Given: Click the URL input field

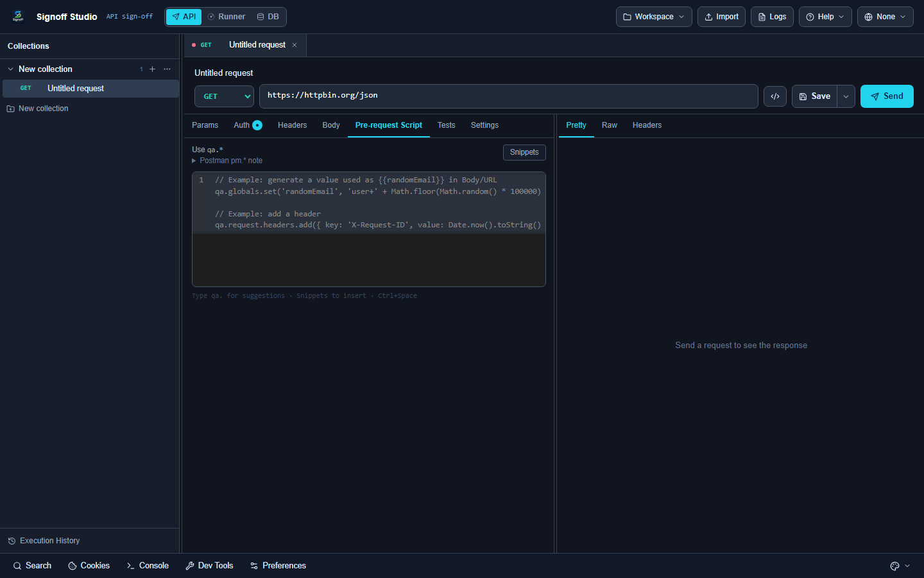Looking at the screenshot, I should tap(509, 96).
